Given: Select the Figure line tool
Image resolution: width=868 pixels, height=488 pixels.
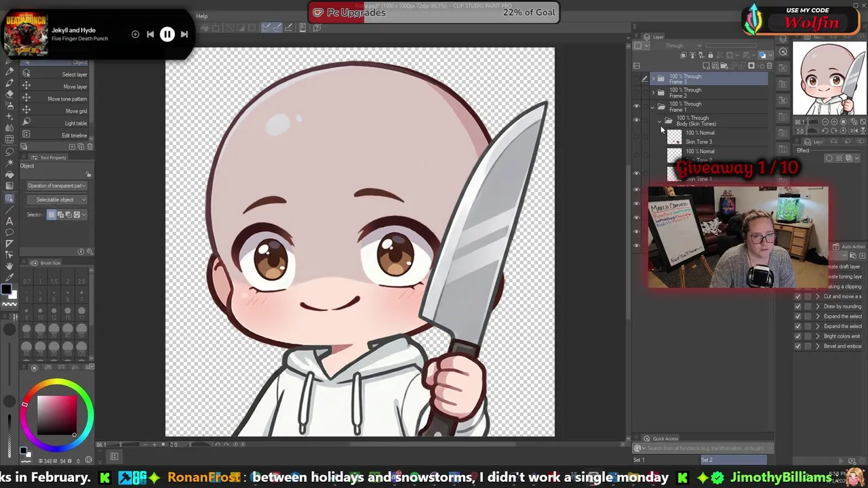Looking at the screenshot, I should pyautogui.click(x=9, y=209).
